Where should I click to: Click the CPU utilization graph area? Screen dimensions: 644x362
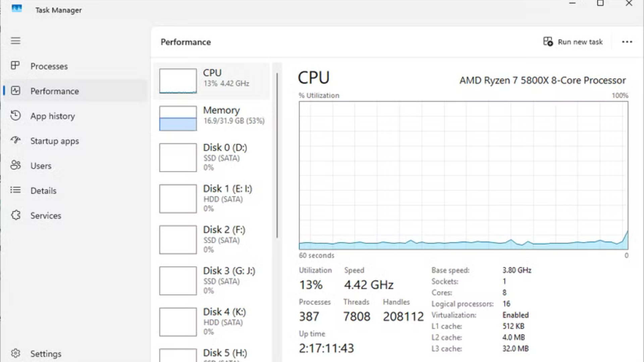click(x=463, y=175)
